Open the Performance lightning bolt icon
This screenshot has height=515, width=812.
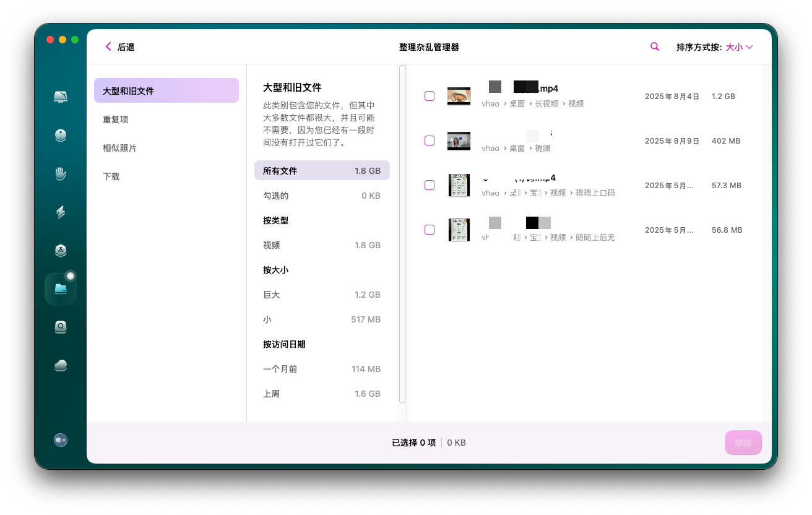[61, 212]
